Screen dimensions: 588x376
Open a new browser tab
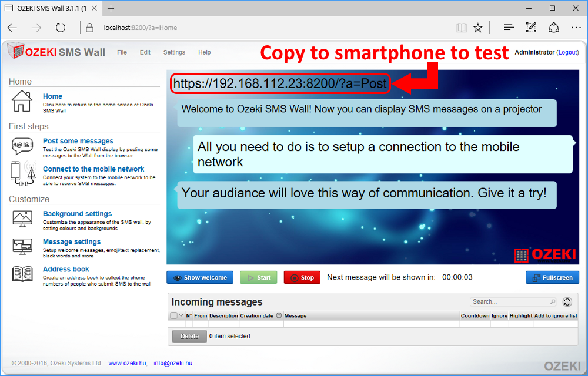tap(111, 8)
